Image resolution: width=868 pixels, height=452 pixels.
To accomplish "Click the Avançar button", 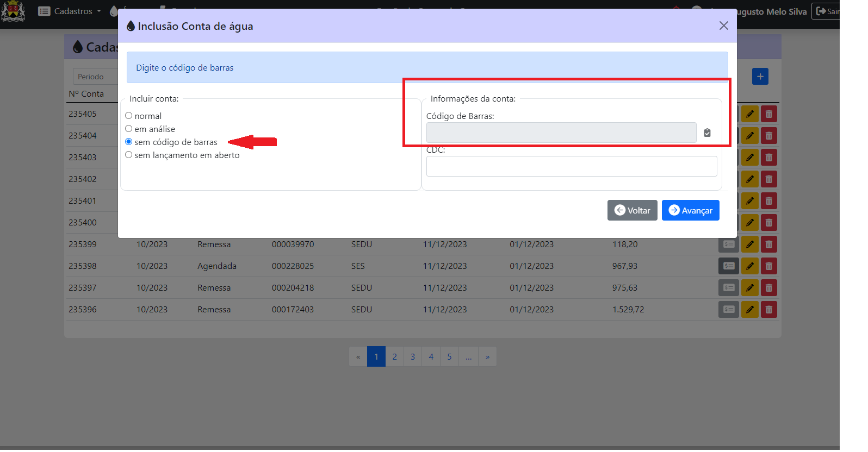I will (x=691, y=210).
